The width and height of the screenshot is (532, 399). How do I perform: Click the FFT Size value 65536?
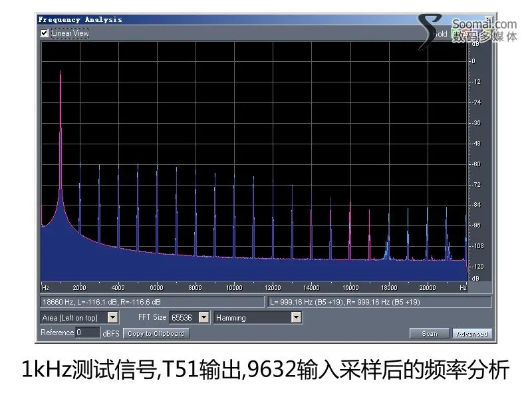click(x=182, y=318)
